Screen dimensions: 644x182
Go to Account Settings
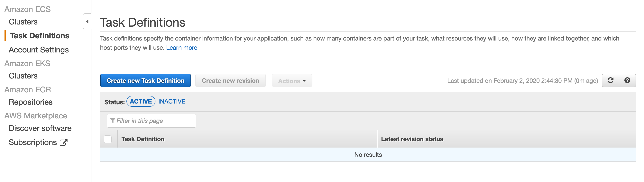coord(39,50)
